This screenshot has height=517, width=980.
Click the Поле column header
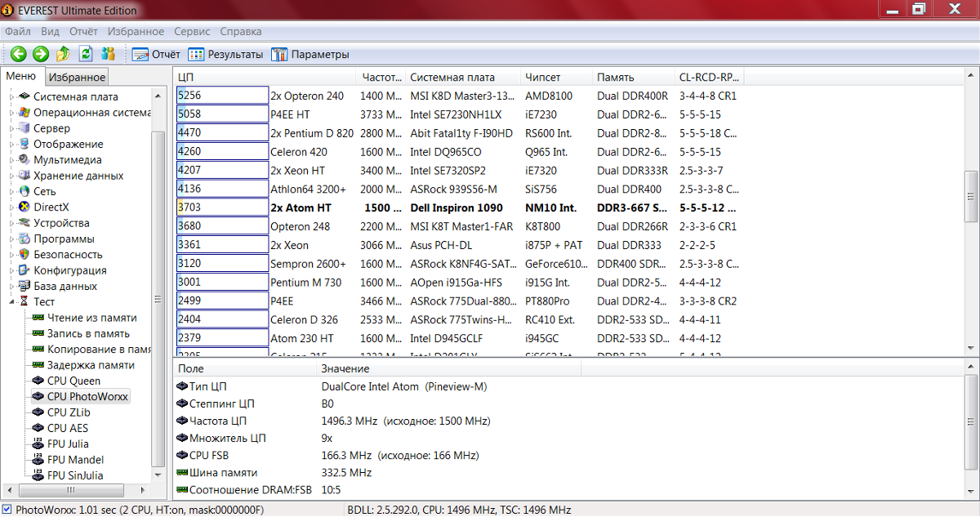(244, 369)
